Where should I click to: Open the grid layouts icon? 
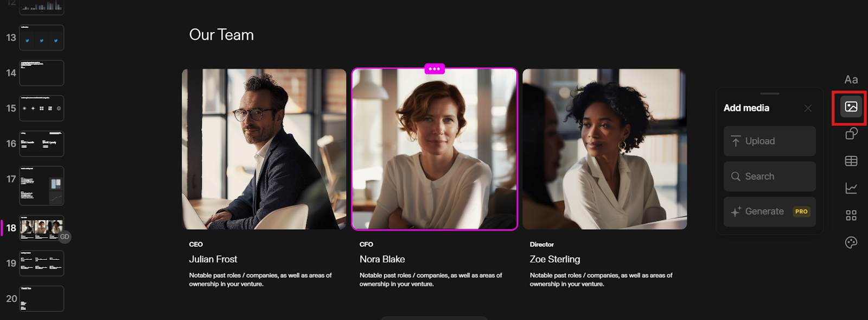pyautogui.click(x=851, y=216)
